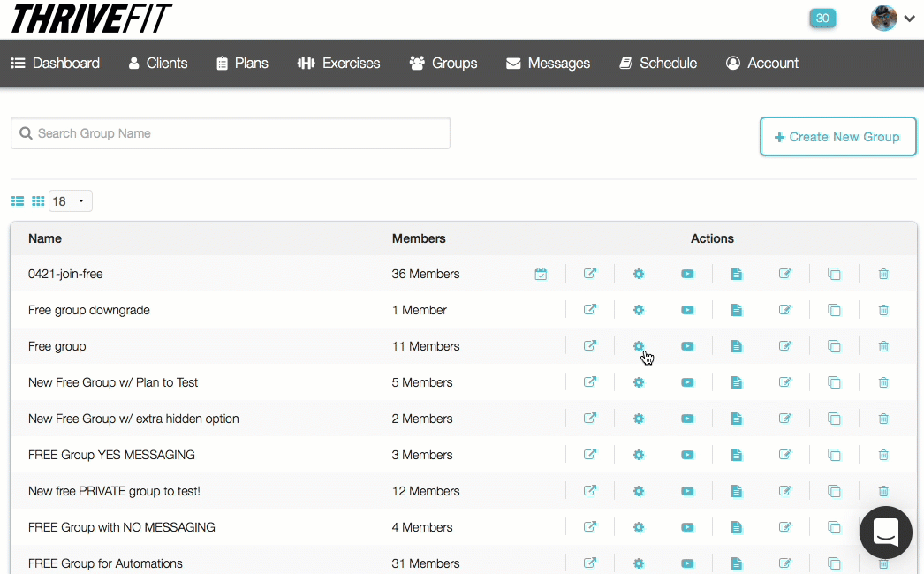Expand the user profile avatar menu
The height and width of the screenshot is (574, 924).
coord(892,18)
